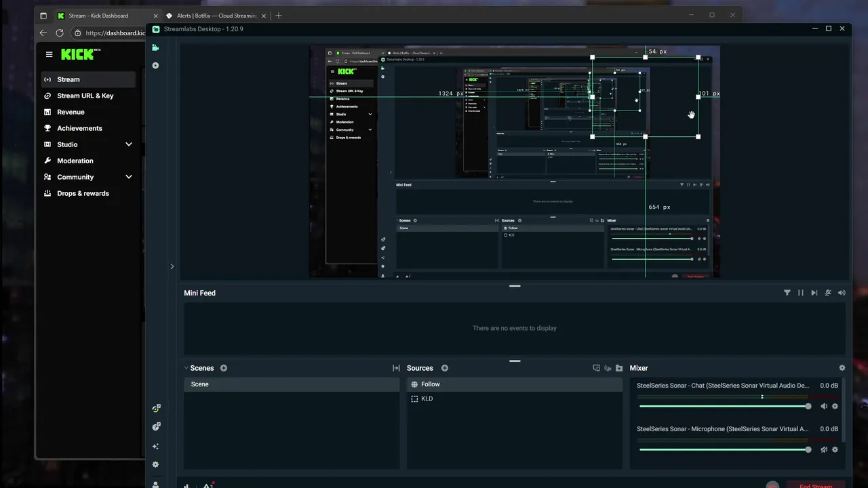
Task: Open a new browser tab
Action: 279,16
